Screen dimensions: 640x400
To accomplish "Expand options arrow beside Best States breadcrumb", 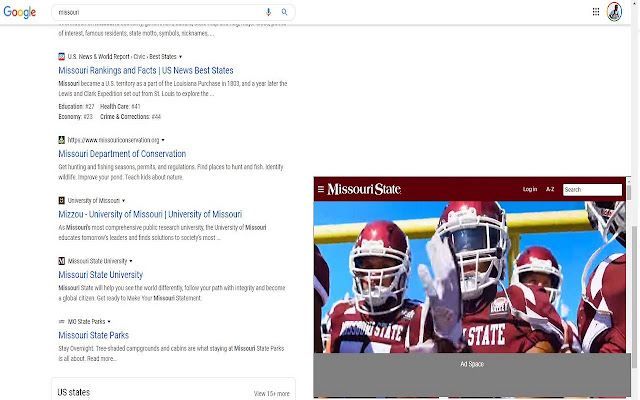I will coord(180,57).
